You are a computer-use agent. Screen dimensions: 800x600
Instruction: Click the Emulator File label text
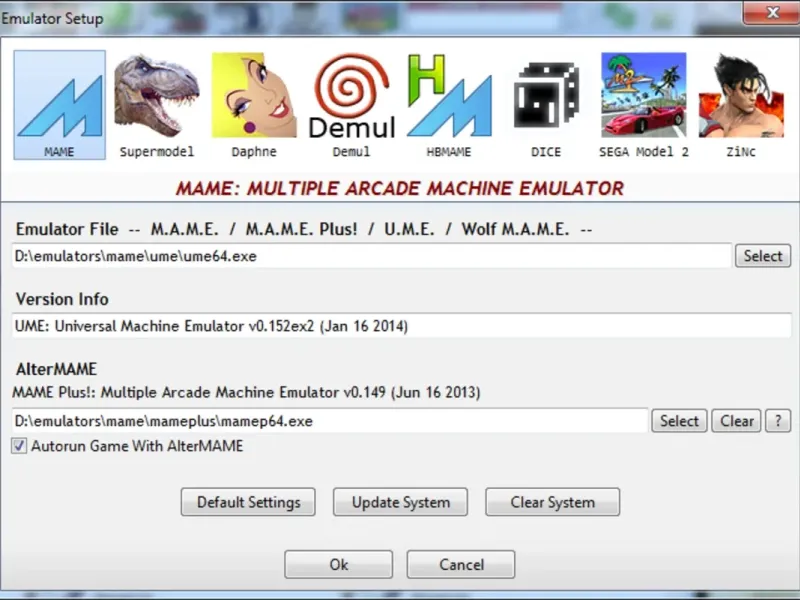coord(67,229)
